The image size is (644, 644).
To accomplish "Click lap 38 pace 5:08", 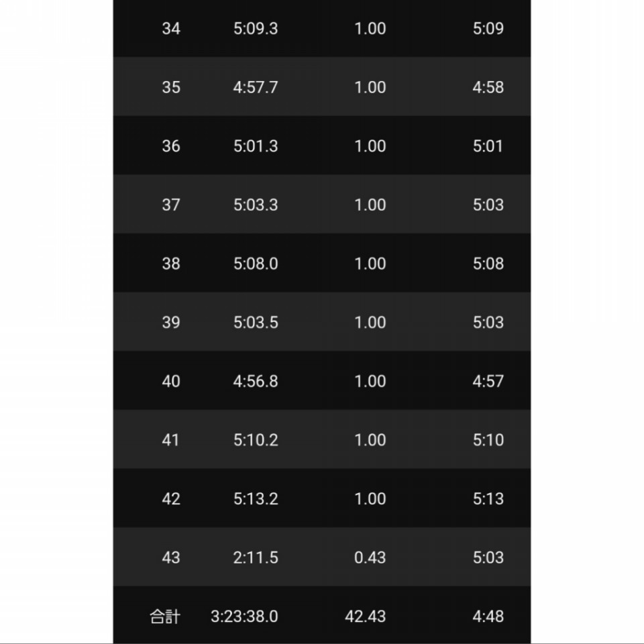I will point(488,264).
